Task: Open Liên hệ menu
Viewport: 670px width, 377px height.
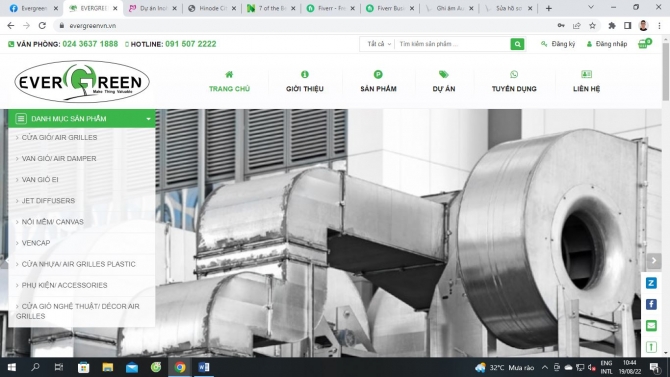Action: [586, 82]
